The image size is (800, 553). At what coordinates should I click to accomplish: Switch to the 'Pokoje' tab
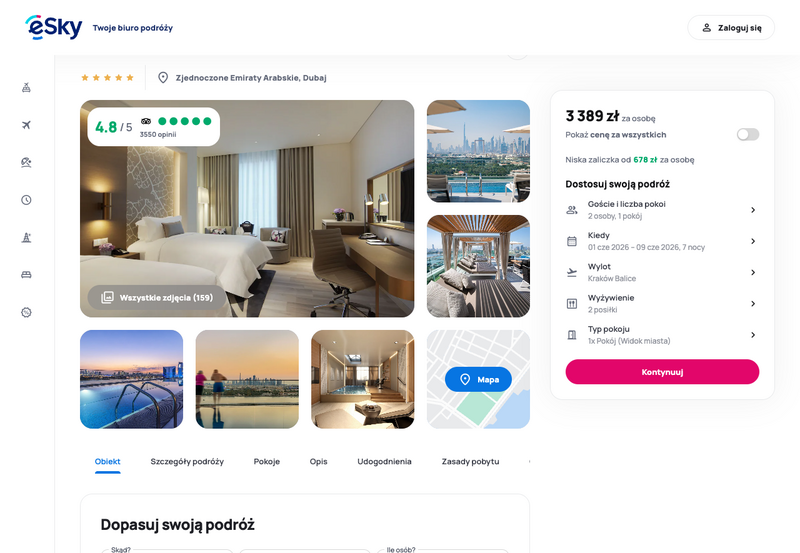(267, 461)
